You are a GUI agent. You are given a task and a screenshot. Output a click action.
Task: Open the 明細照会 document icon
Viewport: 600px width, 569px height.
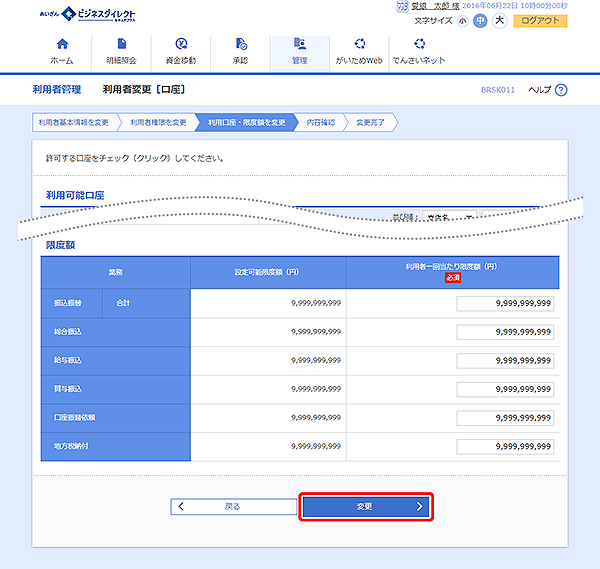pyautogui.click(x=122, y=44)
